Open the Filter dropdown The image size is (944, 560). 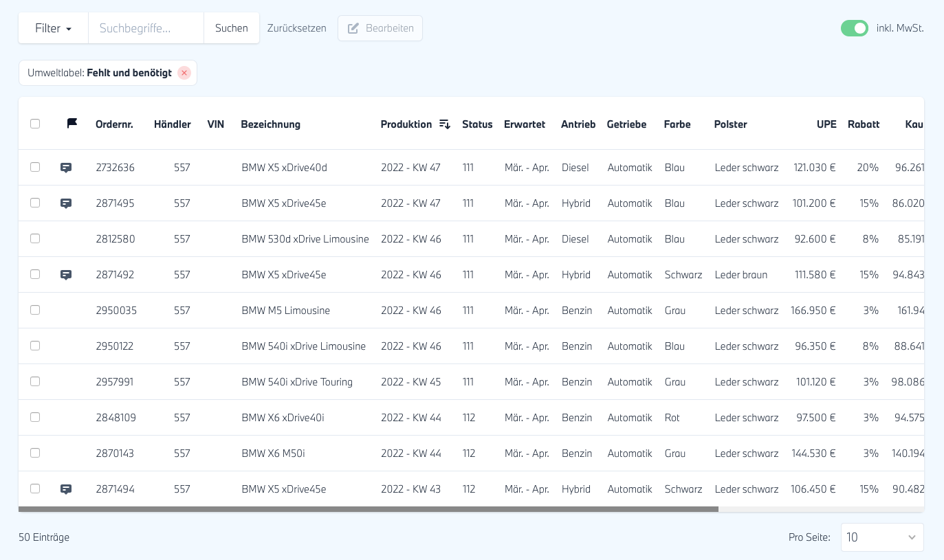[54, 28]
